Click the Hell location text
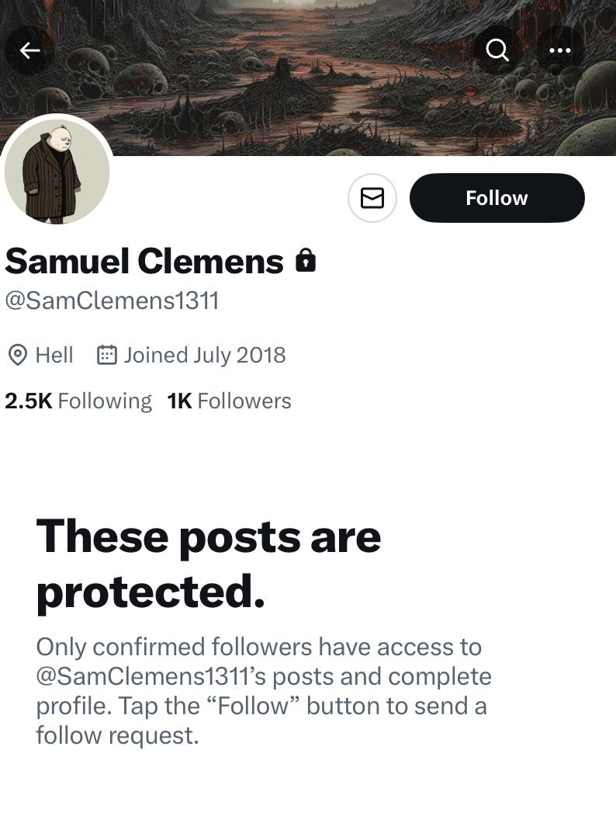 pos(54,356)
